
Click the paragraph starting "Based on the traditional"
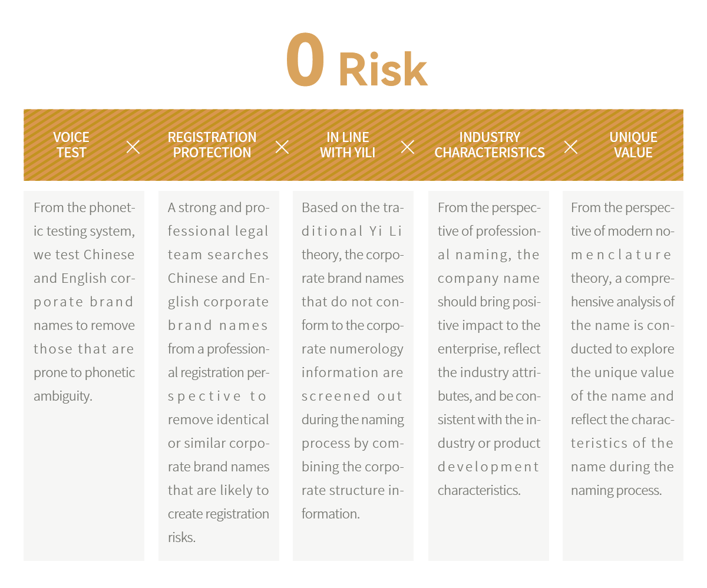pyautogui.click(x=352, y=361)
